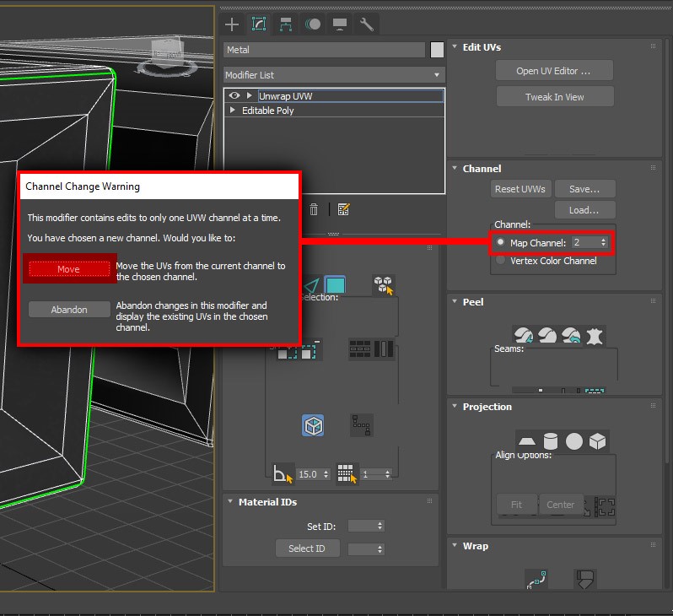The width and height of the screenshot is (673, 616).
Task: Open the Modifier List dropdown
Action: coord(334,75)
